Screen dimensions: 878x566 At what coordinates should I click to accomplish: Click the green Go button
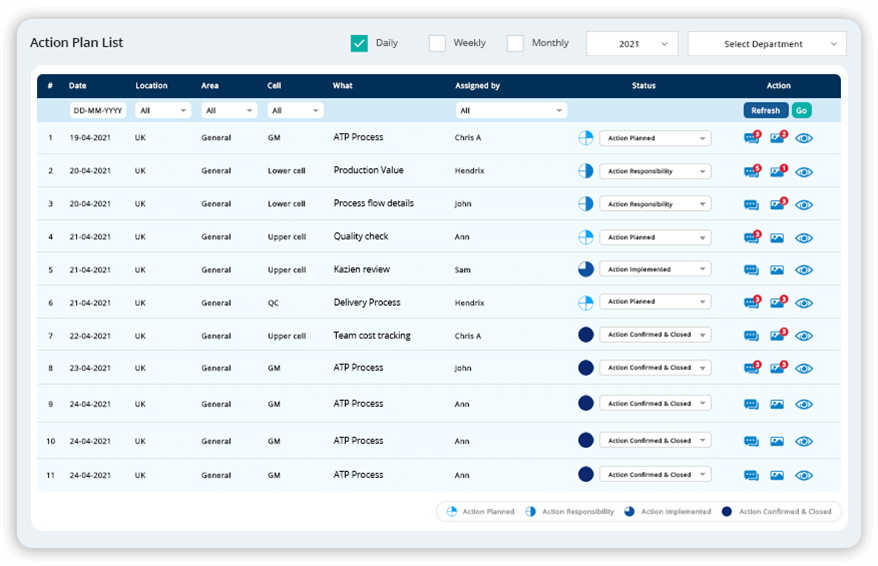point(802,111)
